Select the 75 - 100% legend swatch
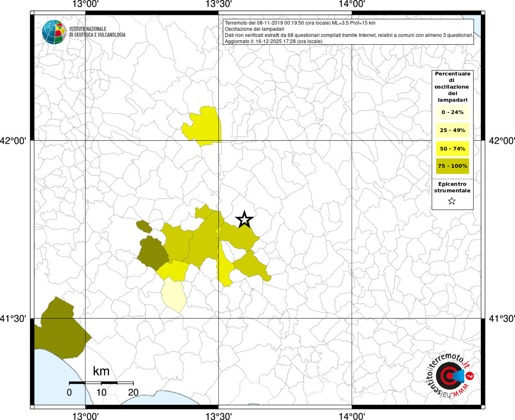 pyautogui.click(x=452, y=166)
